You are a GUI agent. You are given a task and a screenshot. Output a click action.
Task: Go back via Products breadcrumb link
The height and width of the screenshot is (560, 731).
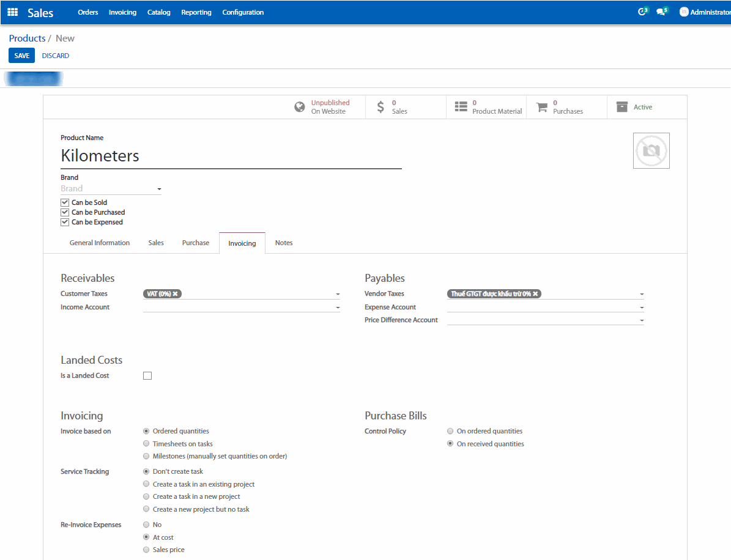click(x=27, y=39)
